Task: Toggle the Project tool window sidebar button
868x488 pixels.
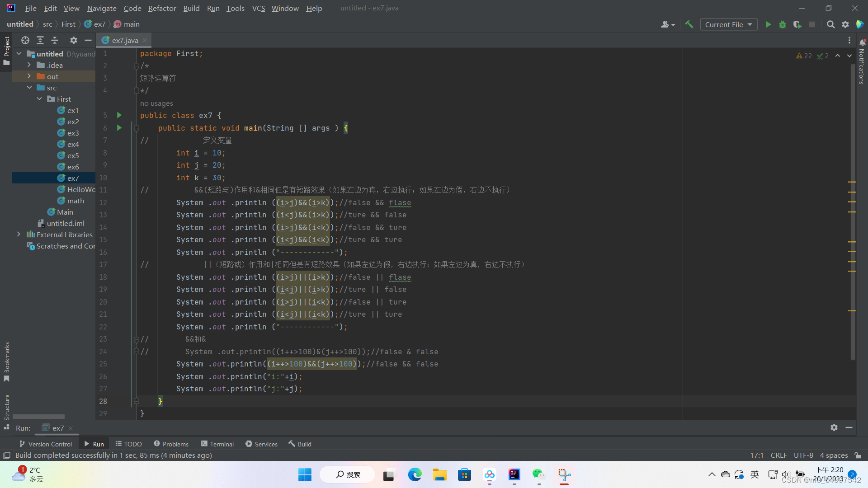Action: click(x=6, y=50)
